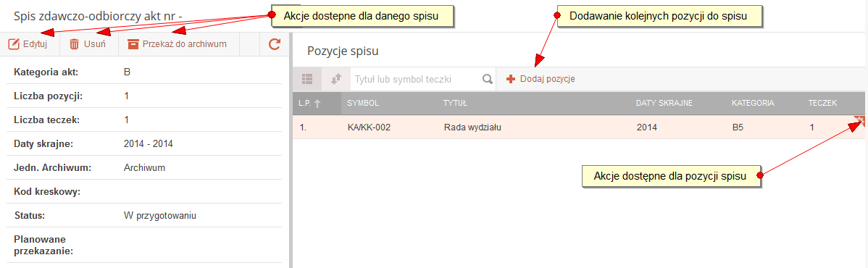Click the 2014 date cell in table
The height and width of the screenshot is (268, 868).
tap(647, 127)
